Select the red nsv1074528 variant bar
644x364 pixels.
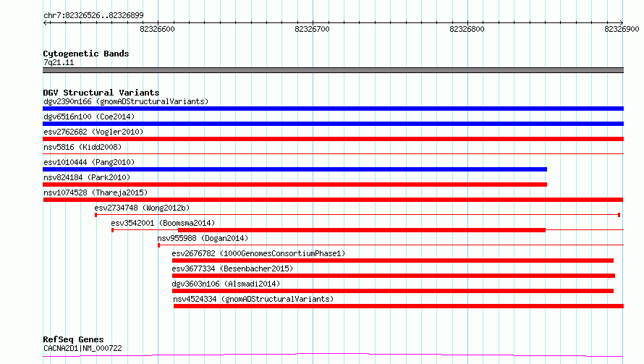(333, 200)
